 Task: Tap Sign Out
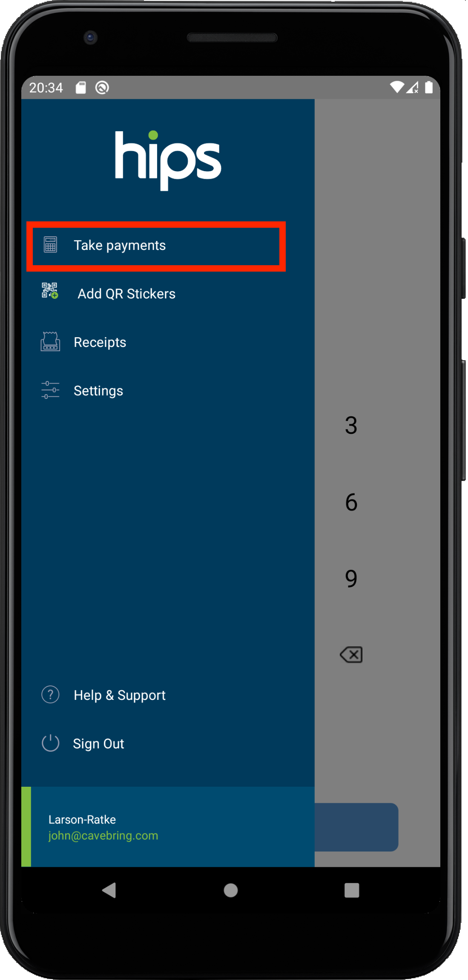(98, 744)
